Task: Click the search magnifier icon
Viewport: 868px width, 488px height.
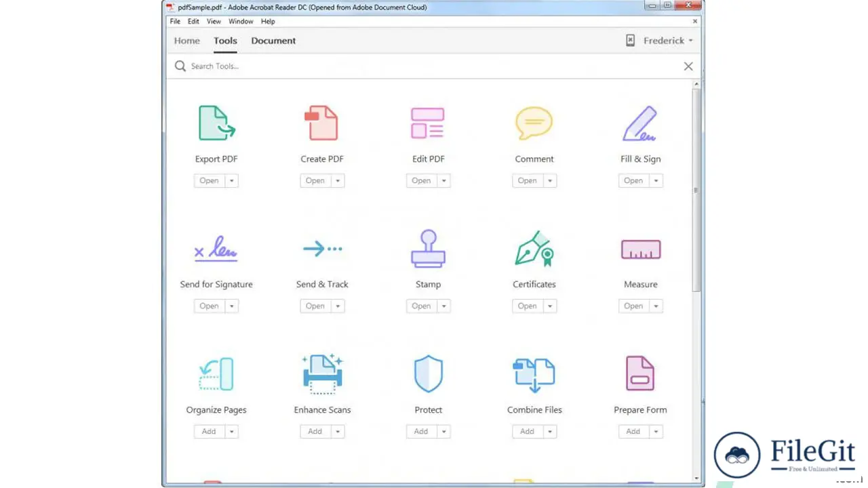Action: (180, 66)
